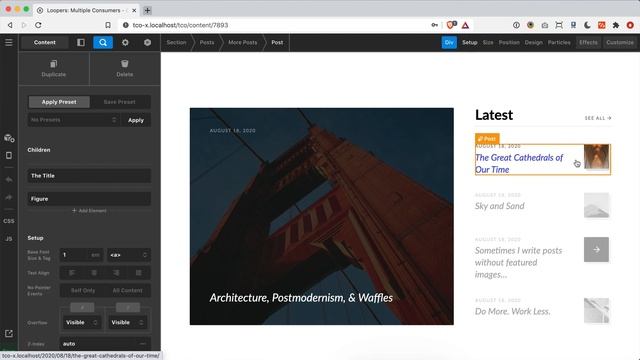
Task: Delete the selected element
Action: (x=124, y=68)
